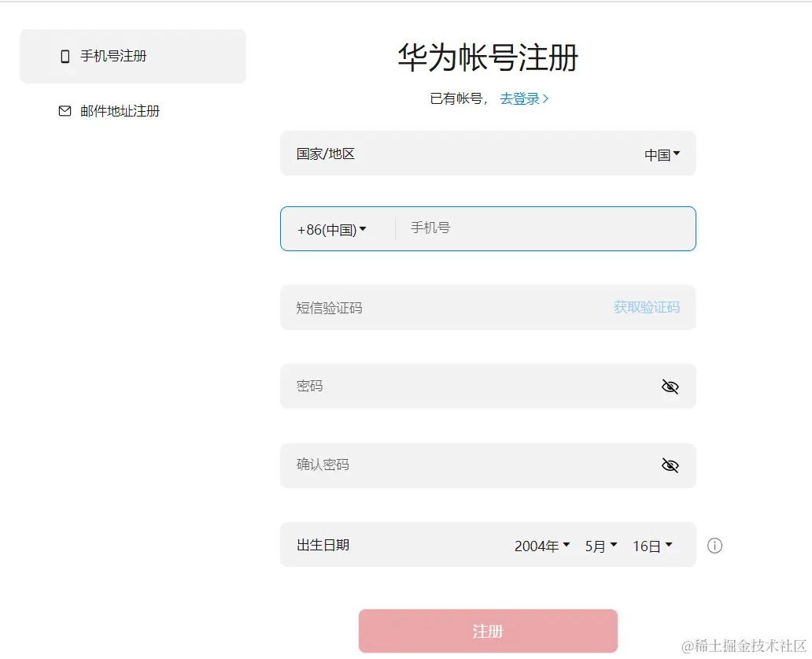The width and height of the screenshot is (812, 659).
Task: Click 获取验证码 to get verification code
Action: click(x=646, y=307)
